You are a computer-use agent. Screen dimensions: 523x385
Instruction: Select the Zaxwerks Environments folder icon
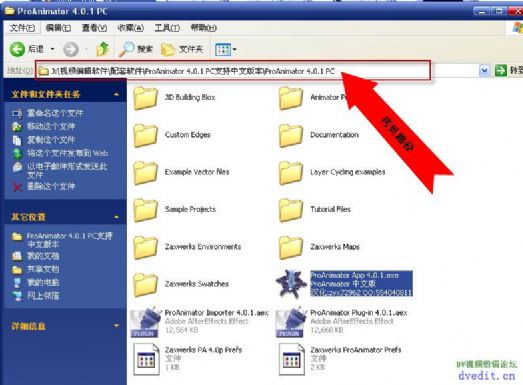pos(145,247)
